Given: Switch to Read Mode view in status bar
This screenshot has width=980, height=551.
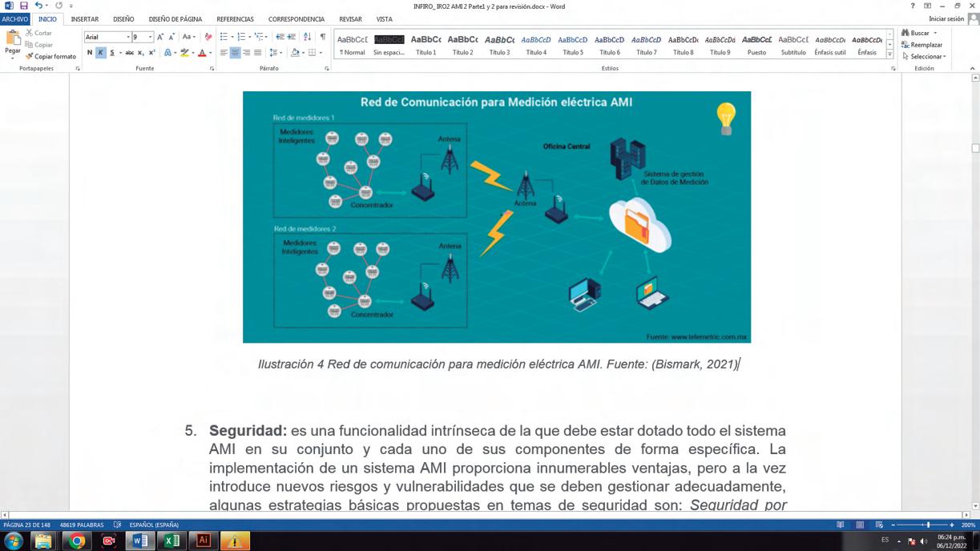Looking at the screenshot, I should [x=841, y=525].
